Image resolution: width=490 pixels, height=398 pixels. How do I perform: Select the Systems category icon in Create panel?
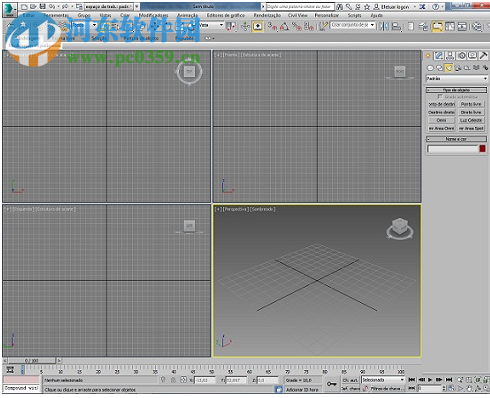tap(486, 68)
